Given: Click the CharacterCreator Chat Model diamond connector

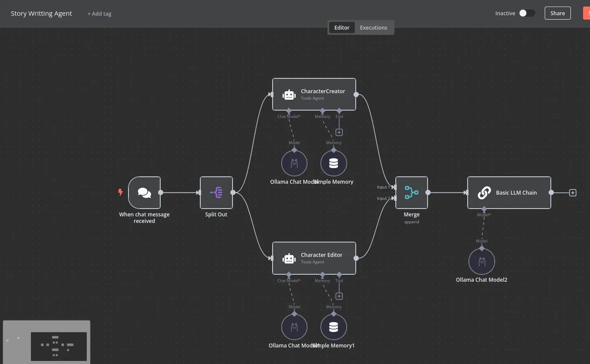Looking at the screenshot, I should pos(289,111).
